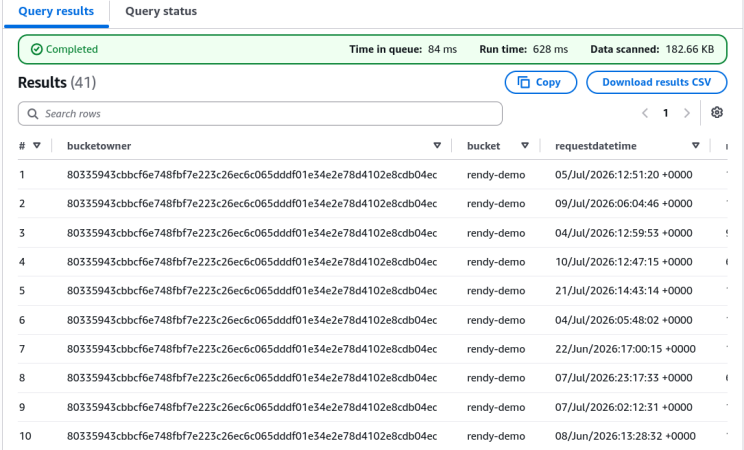Select the 05/Jul/2026:12:51:20 +0000 cell
This screenshot has height=450, width=744.
pos(623,175)
